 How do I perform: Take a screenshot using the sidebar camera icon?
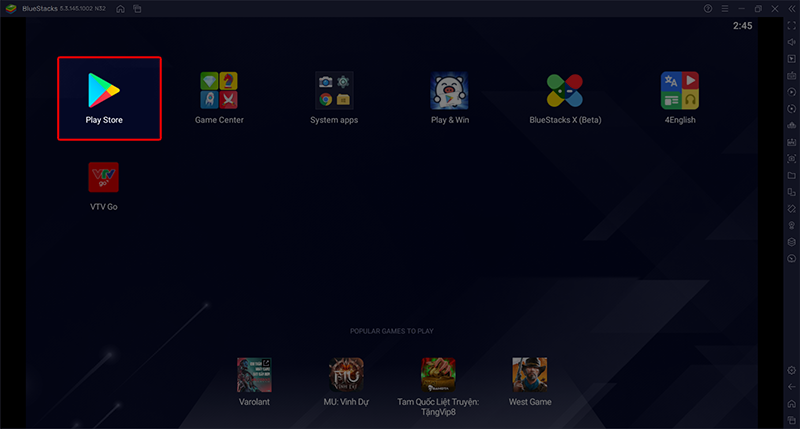792,159
